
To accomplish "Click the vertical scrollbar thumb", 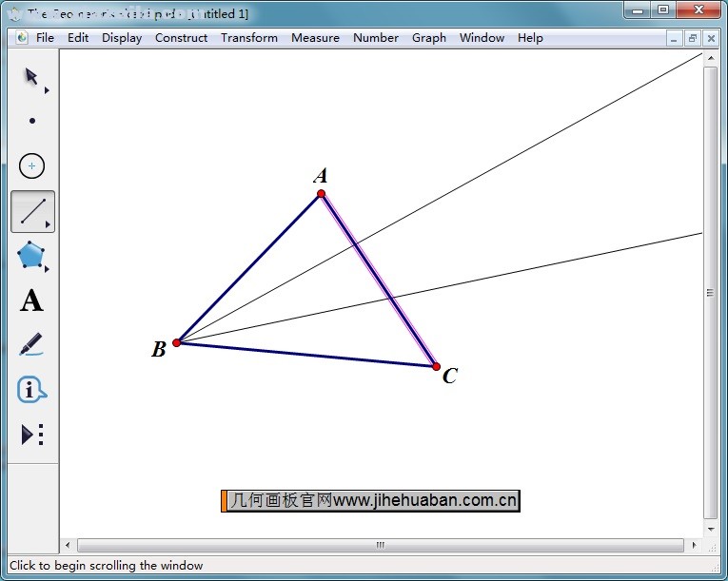I will coord(710,293).
